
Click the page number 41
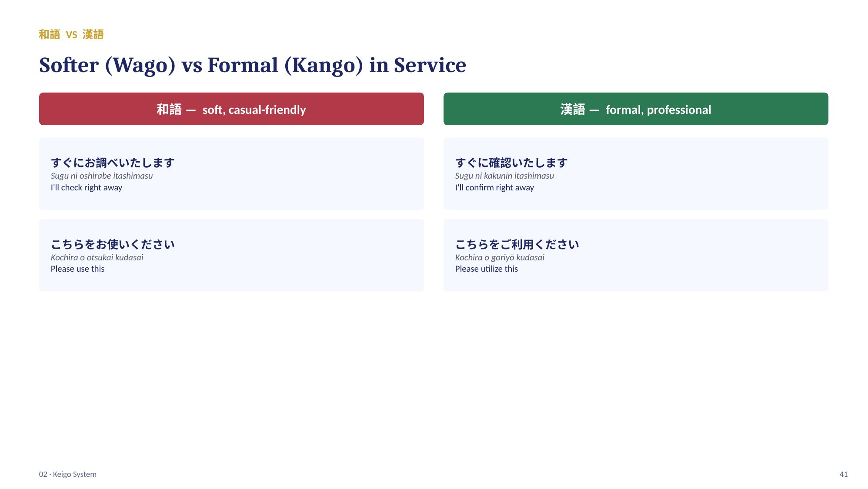(844, 474)
